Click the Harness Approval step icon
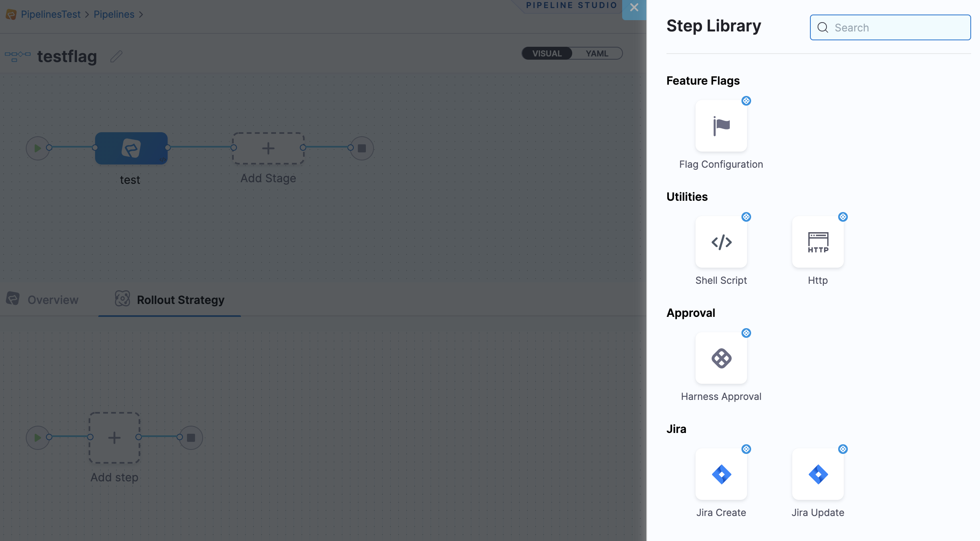The image size is (980, 541). [721, 358]
